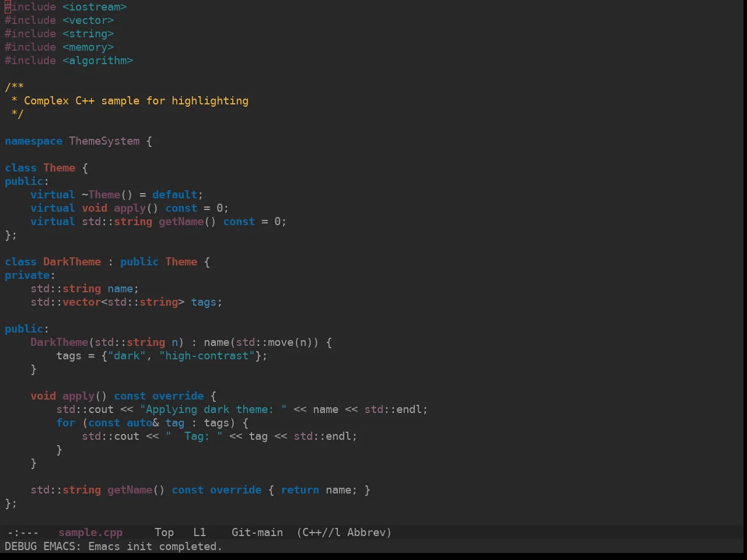Click on '<vector>' in the include line

point(88,20)
